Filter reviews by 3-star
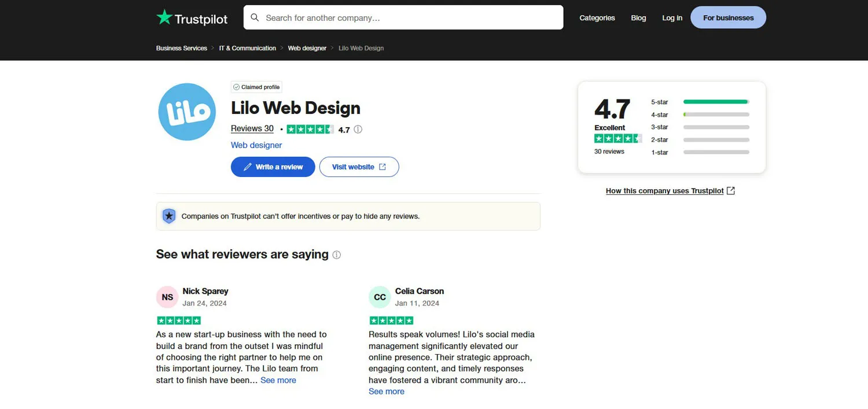868x409 pixels. point(700,127)
